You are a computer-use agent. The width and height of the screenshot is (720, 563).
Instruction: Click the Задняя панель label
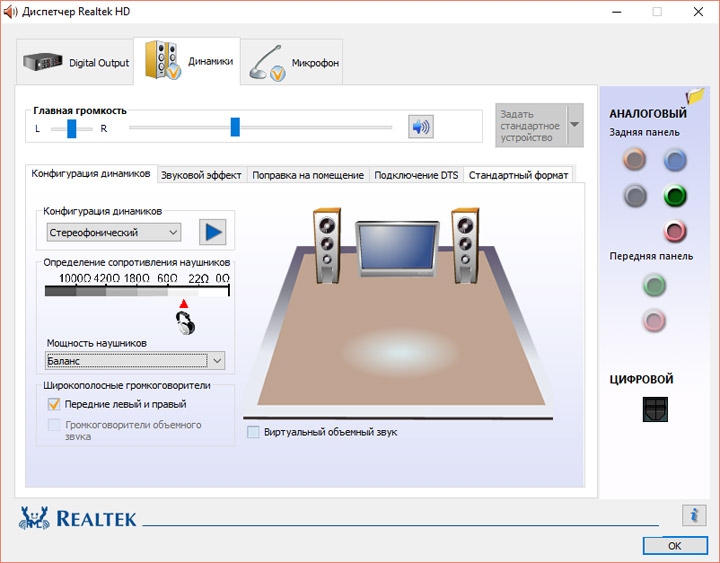(644, 132)
